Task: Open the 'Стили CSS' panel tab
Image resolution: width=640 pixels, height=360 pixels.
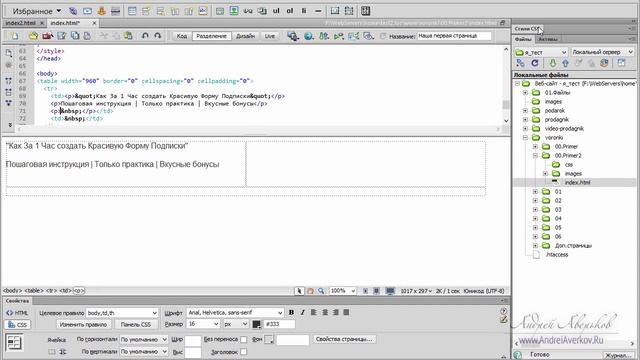Action: point(527,29)
